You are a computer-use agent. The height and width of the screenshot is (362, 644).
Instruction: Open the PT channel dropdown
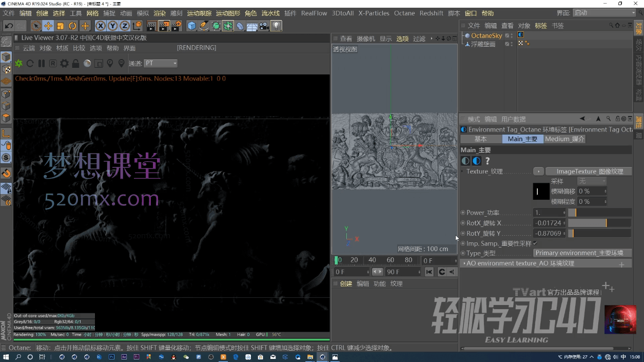point(161,63)
